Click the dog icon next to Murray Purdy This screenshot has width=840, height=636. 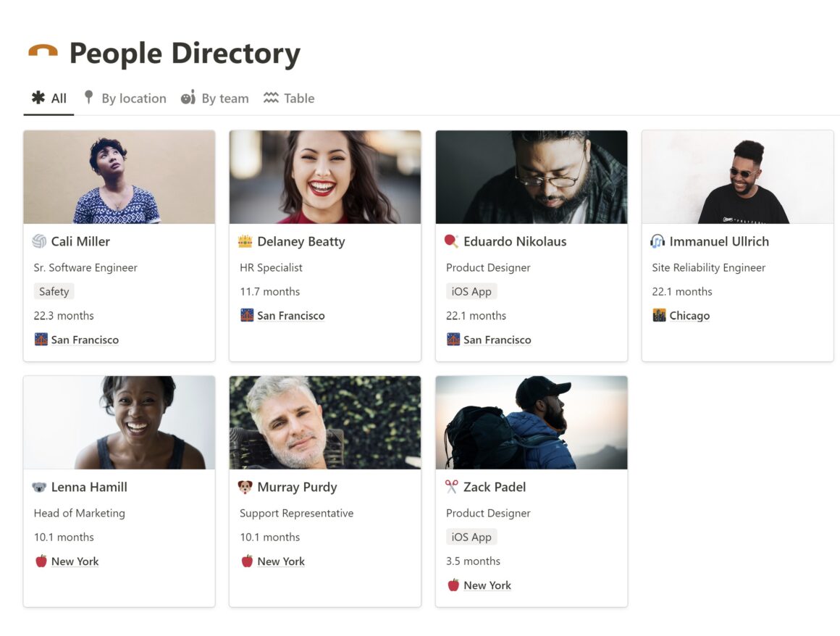(x=245, y=487)
